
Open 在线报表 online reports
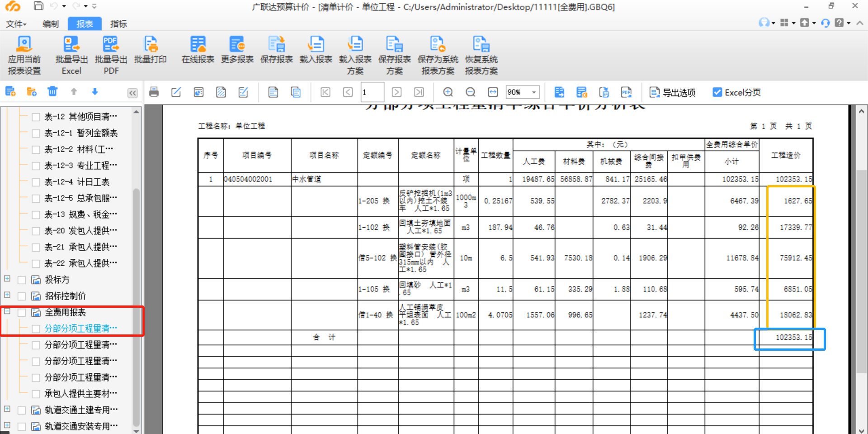click(x=198, y=50)
